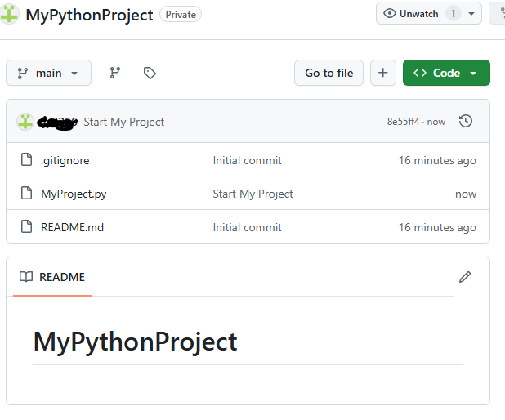
Task: Click MyPythonProject repository title
Action: [89, 15]
